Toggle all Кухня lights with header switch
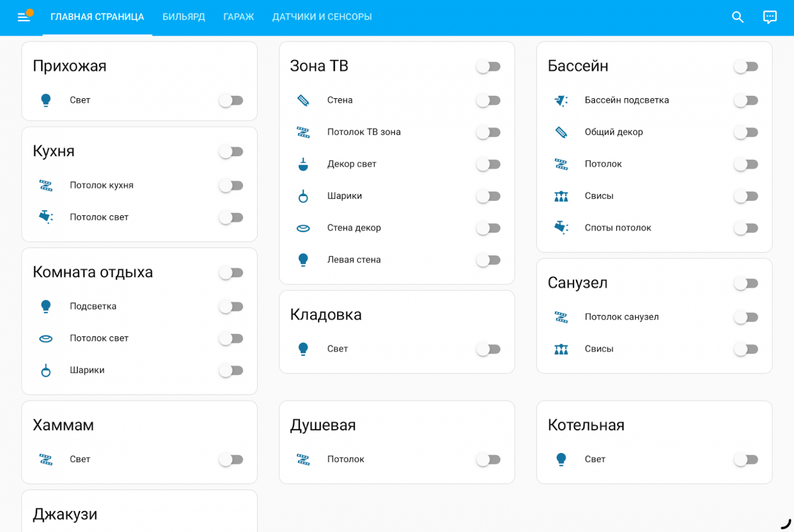Screen dimensions: 794x532 232,152
